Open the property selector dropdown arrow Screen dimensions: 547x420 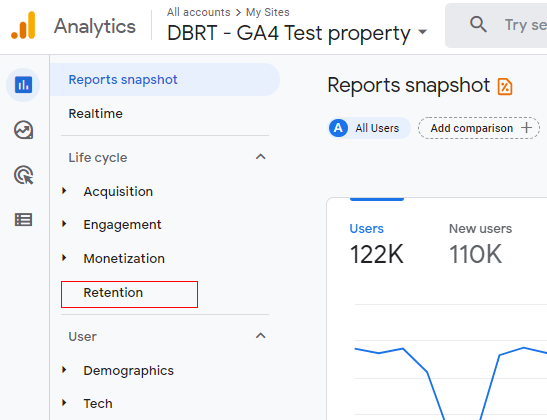(x=422, y=32)
